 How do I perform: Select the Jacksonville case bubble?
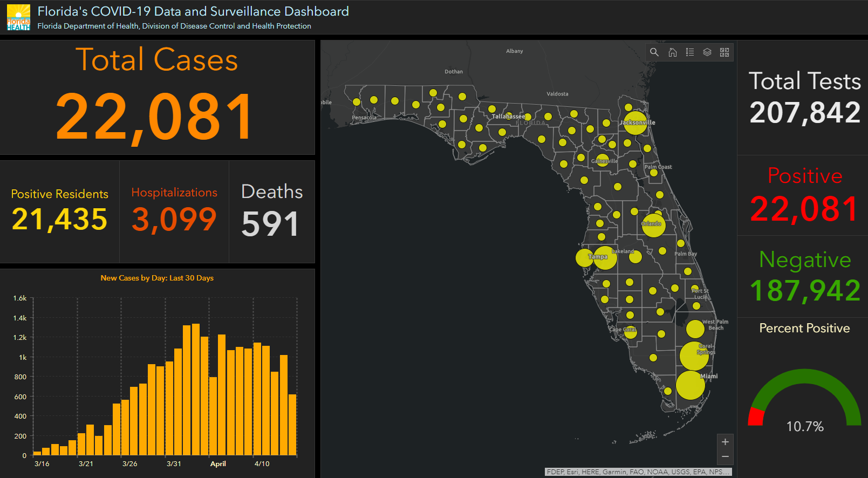pyautogui.click(x=635, y=122)
